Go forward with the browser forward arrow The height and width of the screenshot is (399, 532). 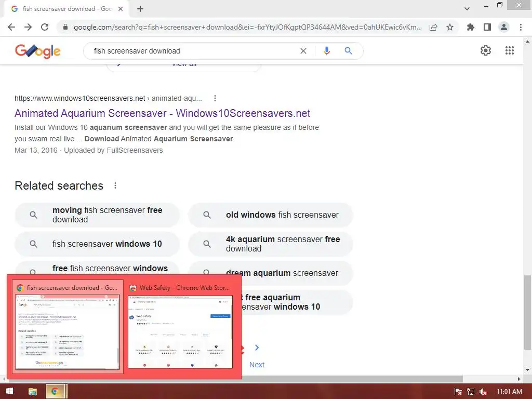click(28, 27)
